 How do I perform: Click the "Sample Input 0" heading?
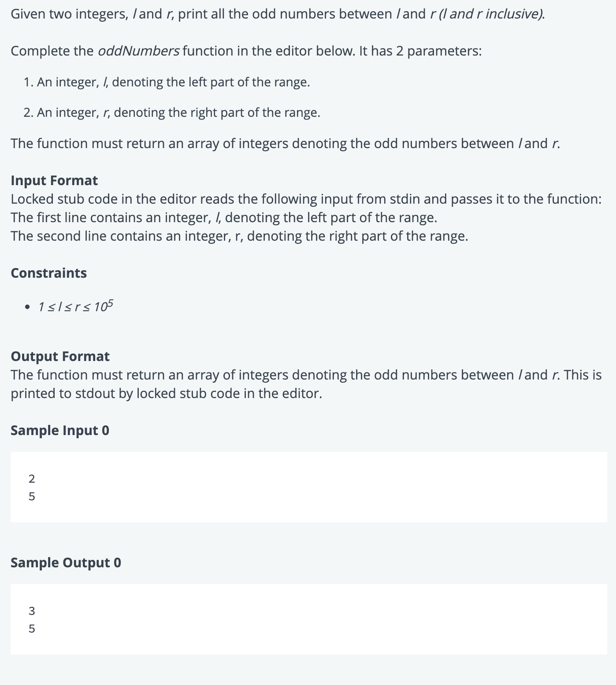tap(59, 430)
